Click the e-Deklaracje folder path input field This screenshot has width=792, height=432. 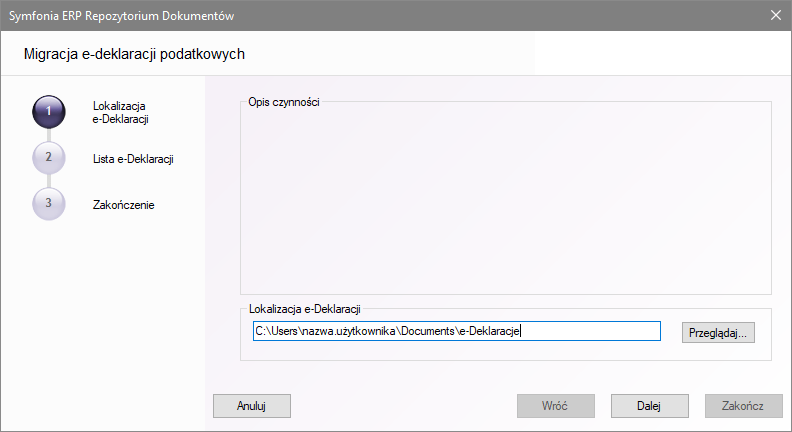[456, 331]
